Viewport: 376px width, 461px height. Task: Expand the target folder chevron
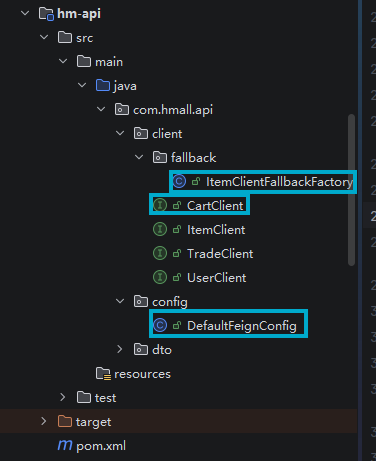tap(44, 421)
